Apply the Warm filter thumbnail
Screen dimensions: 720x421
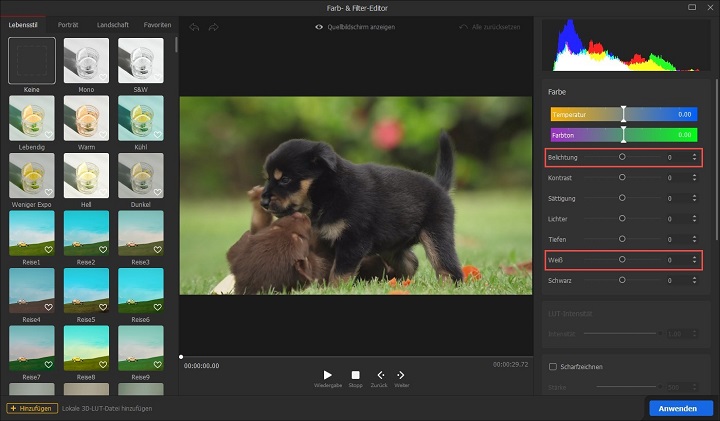[x=86, y=117]
